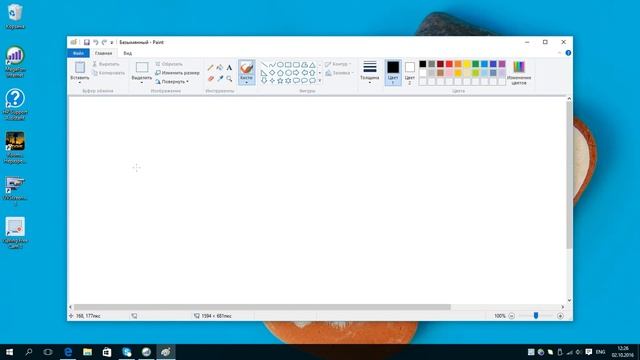Viewport: 640px width, 360px height.
Task: Open the Fill dropdown in shapes group
Action: pos(340,73)
